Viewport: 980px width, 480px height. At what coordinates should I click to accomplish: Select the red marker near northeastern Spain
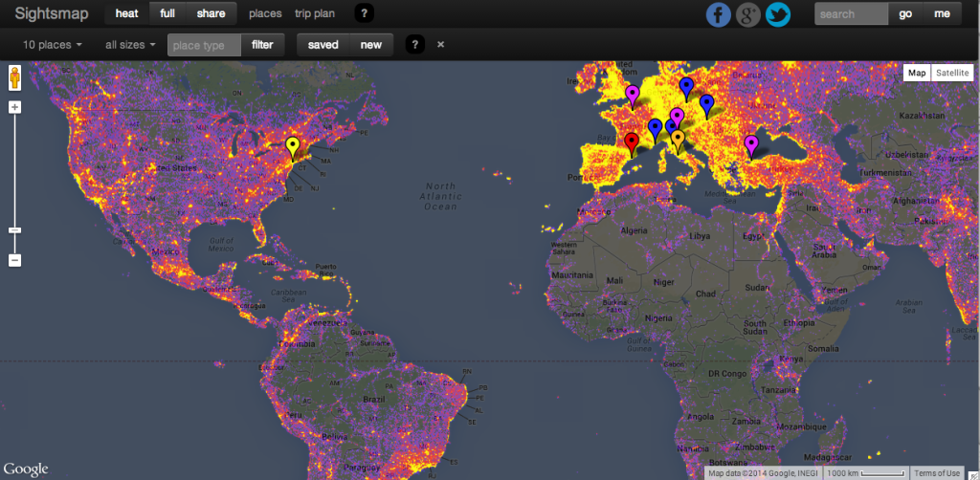[632, 144]
